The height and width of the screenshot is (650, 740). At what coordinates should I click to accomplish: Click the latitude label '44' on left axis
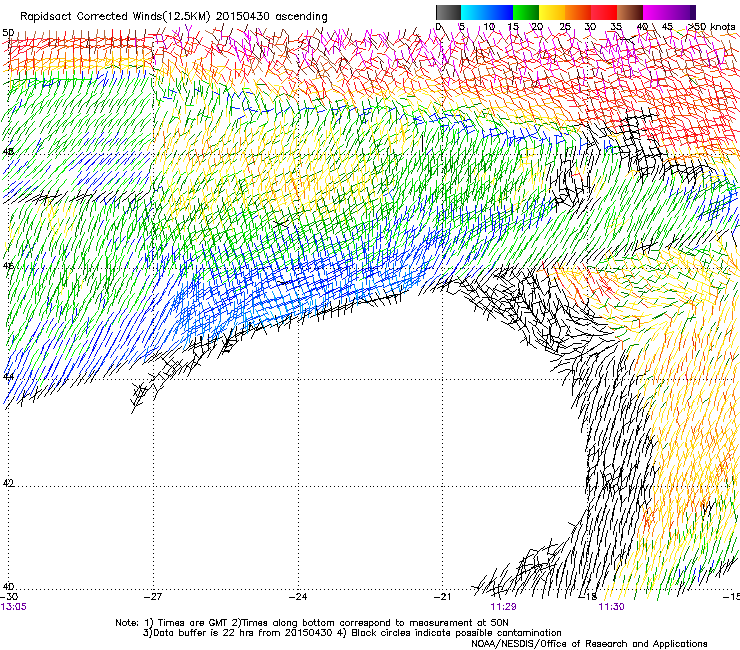coord(8,377)
